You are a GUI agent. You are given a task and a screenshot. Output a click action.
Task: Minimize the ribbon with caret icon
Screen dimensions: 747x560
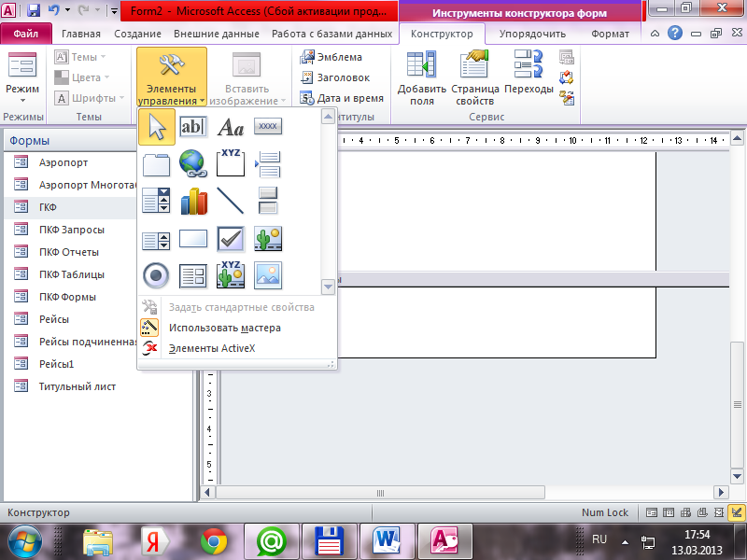coord(655,34)
